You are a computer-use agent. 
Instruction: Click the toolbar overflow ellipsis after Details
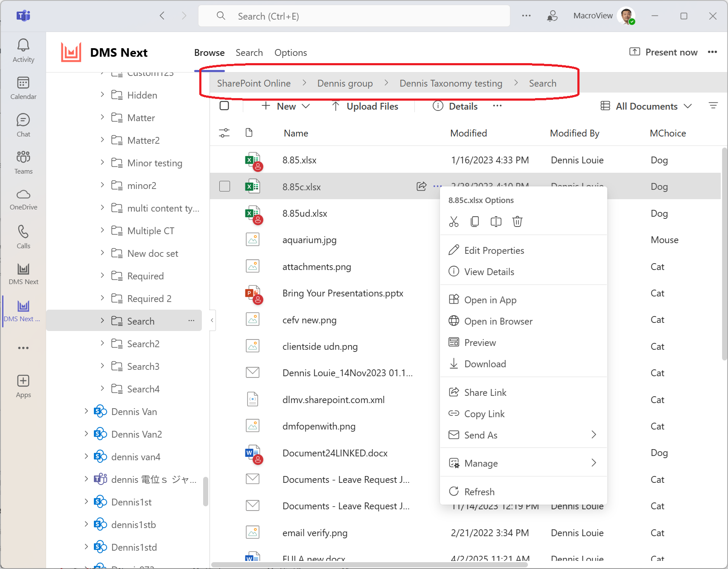coord(497,106)
